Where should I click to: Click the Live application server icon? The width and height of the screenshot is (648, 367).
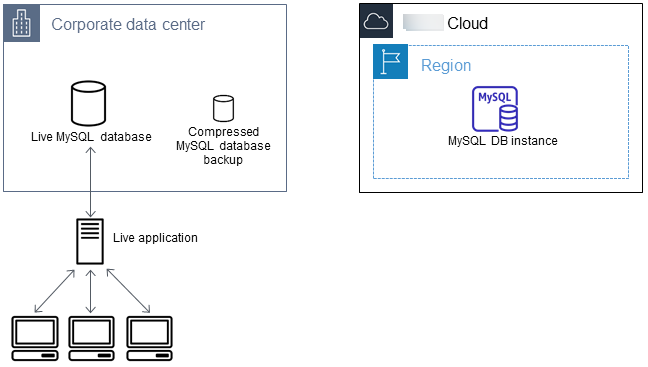(x=90, y=241)
